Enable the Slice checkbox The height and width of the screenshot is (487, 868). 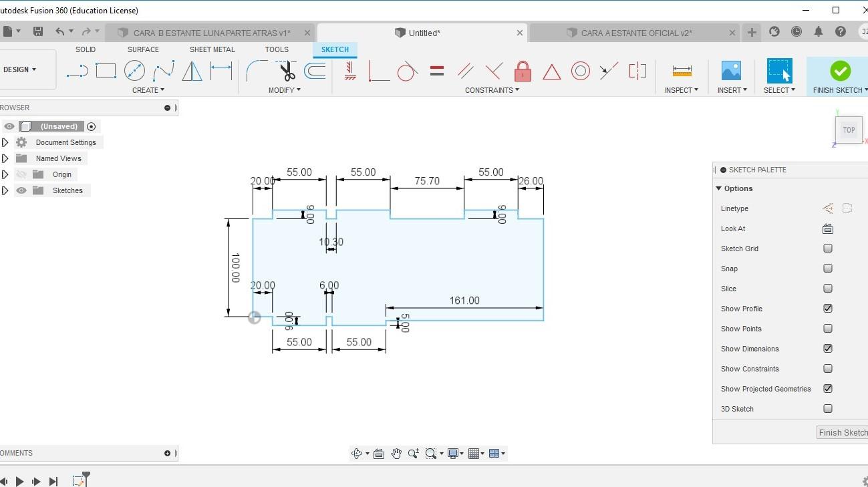(x=828, y=289)
